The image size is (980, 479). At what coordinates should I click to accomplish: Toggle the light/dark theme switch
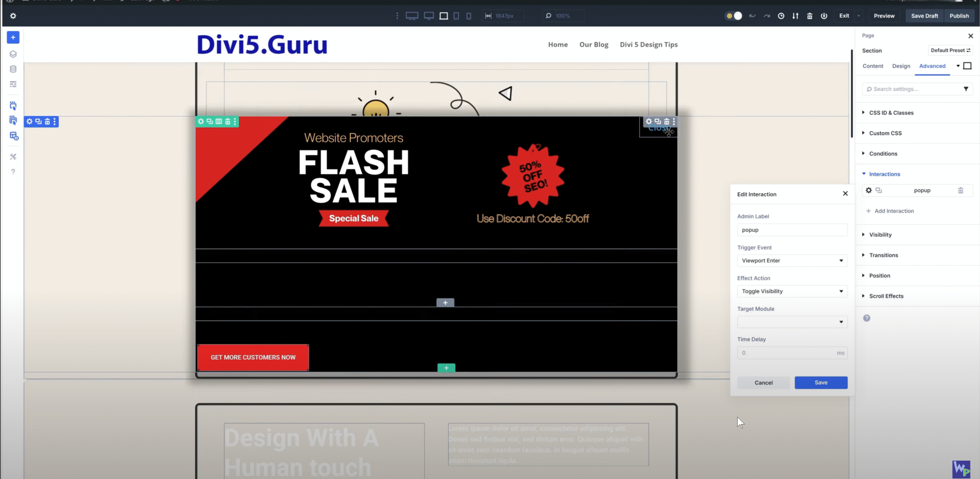click(734, 16)
